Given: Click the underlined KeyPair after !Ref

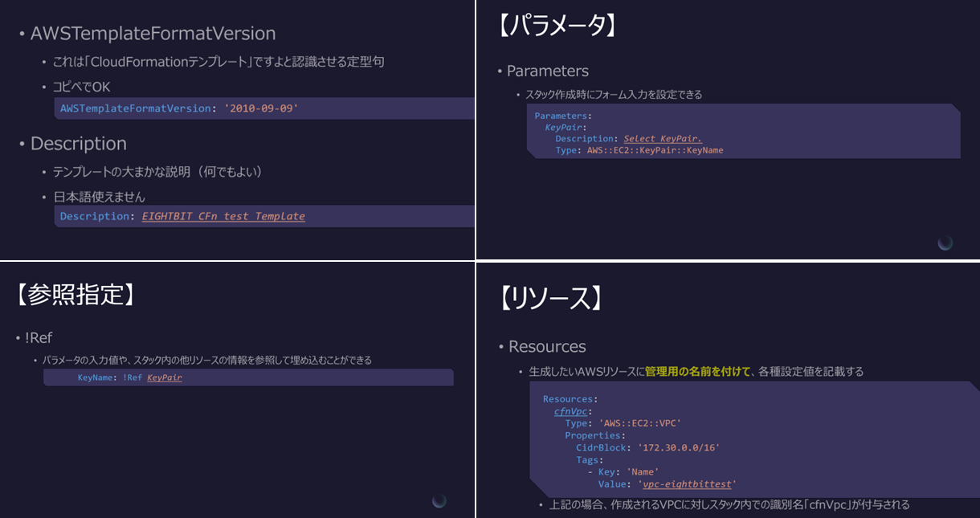Looking at the screenshot, I should click(x=165, y=377).
